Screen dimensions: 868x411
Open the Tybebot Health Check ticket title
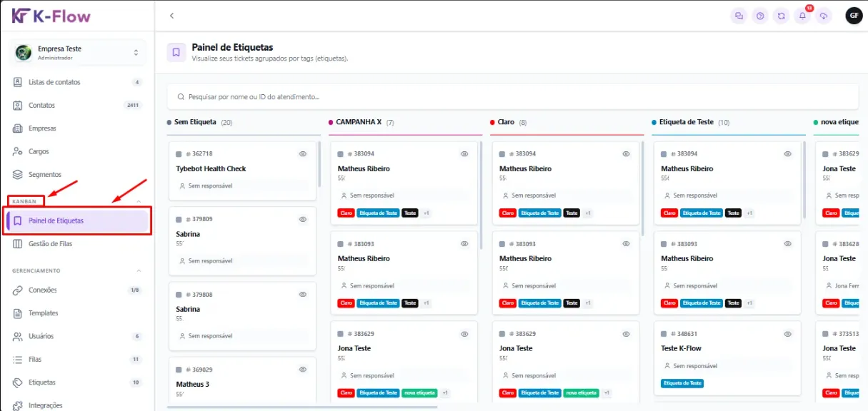(211, 169)
